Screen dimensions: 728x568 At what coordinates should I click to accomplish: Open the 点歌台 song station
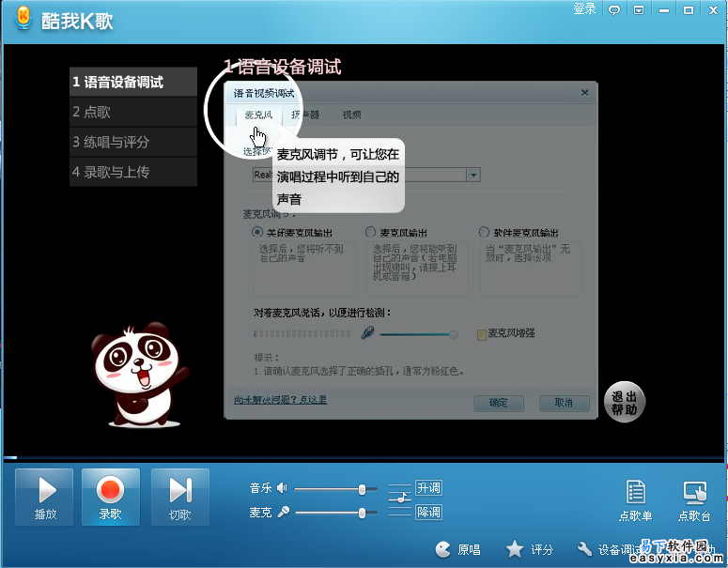click(694, 500)
